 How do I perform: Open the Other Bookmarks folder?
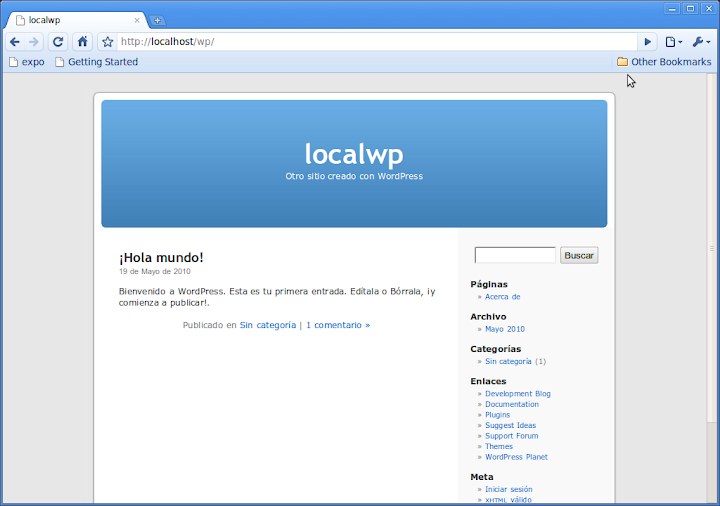(x=664, y=62)
